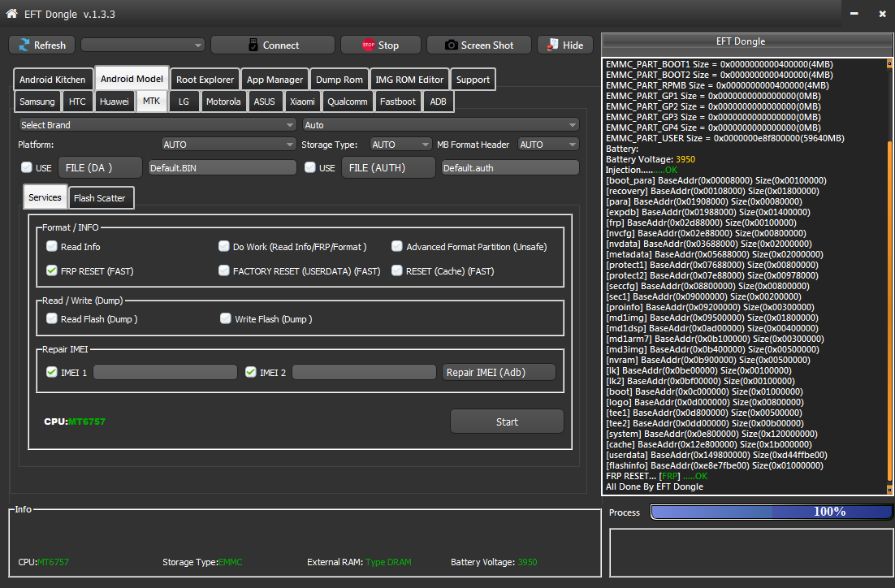Enable Read Flash (Dump) checkbox
This screenshot has width=895, height=588.
[x=52, y=318]
